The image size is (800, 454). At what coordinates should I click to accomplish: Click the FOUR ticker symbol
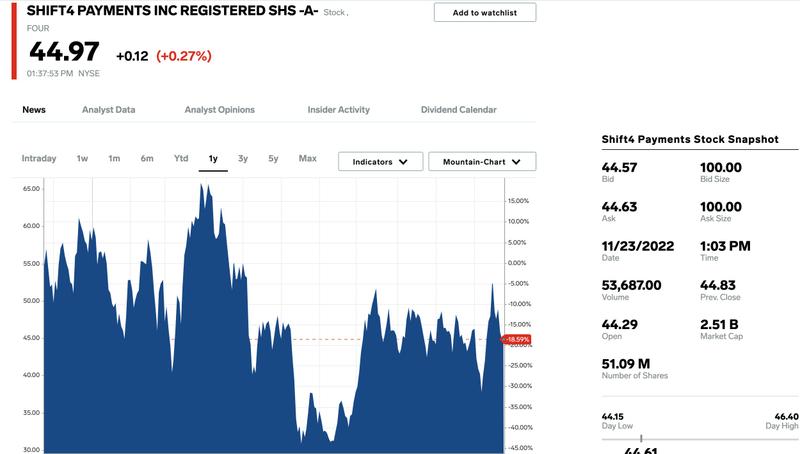click(38, 28)
